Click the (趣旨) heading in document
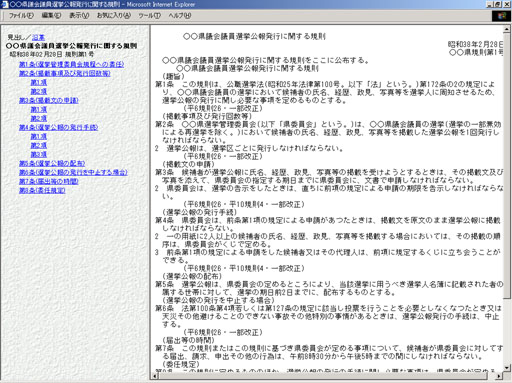 pyautogui.click(x=173, y=76)
